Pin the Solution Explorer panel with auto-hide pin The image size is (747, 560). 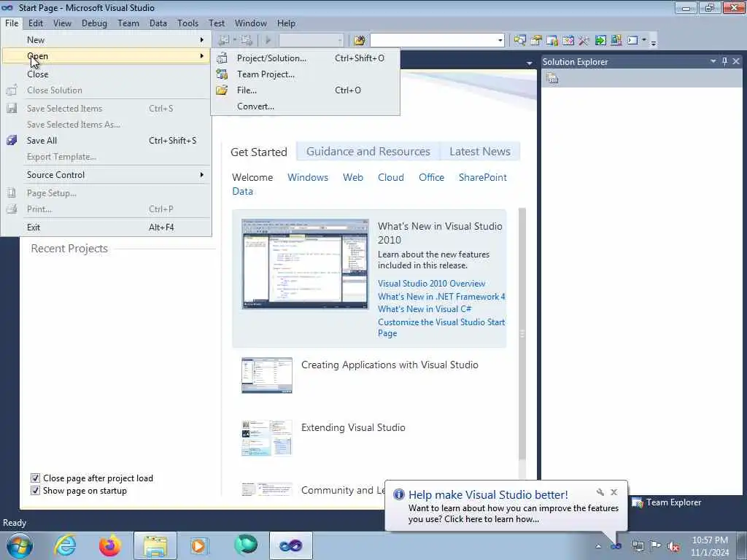click(724, 61)
